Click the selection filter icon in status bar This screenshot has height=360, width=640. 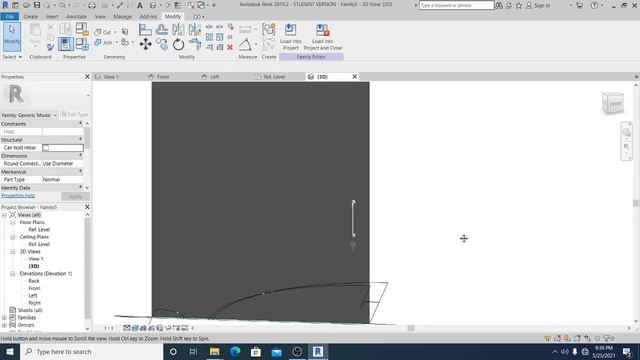[607, 338]
